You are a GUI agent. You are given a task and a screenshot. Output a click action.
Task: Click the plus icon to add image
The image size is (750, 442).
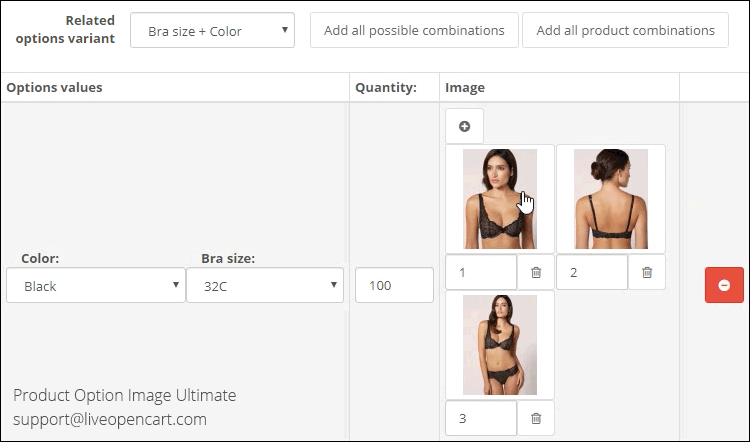pyautogui.click(x=464, y=126)
